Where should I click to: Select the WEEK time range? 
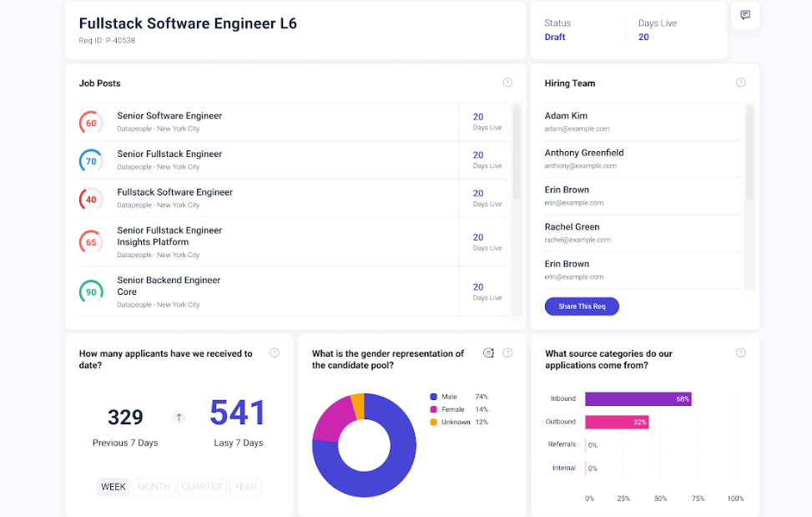click(x=113, y=487)
